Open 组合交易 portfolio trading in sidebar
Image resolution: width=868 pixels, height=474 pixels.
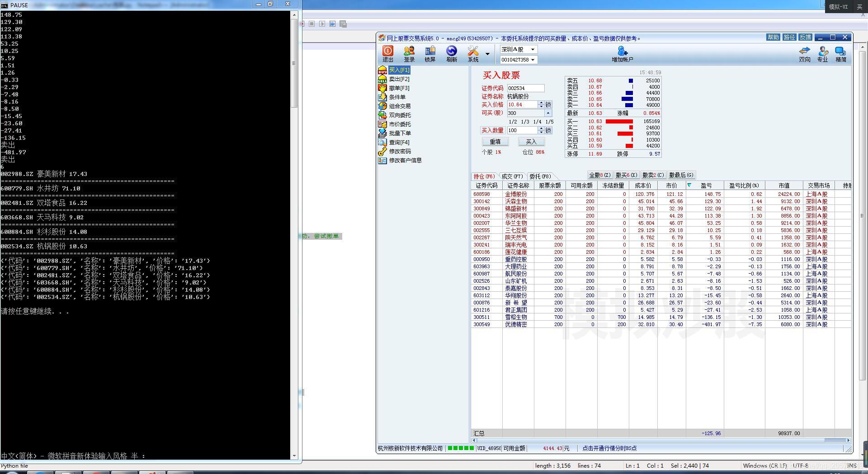(x=400, y=106)
